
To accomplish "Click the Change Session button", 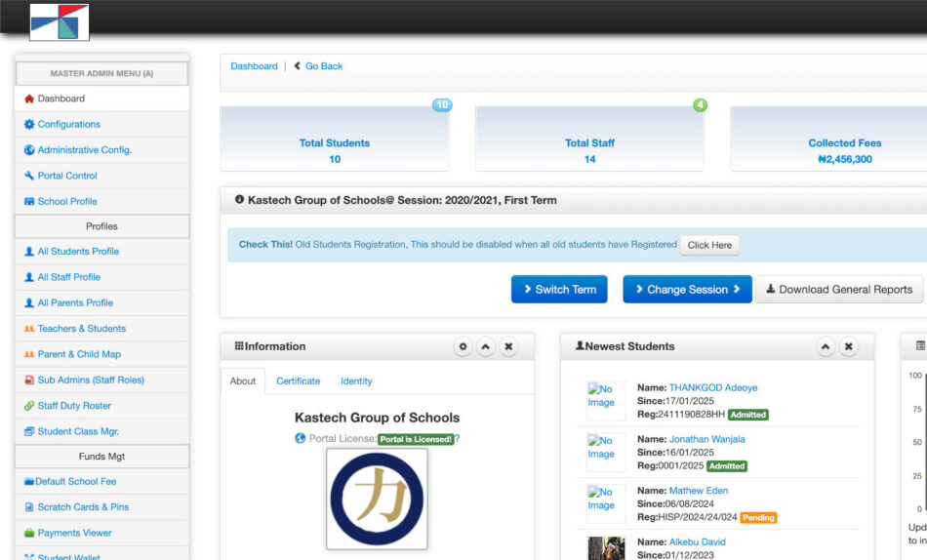I will (687, 290).
